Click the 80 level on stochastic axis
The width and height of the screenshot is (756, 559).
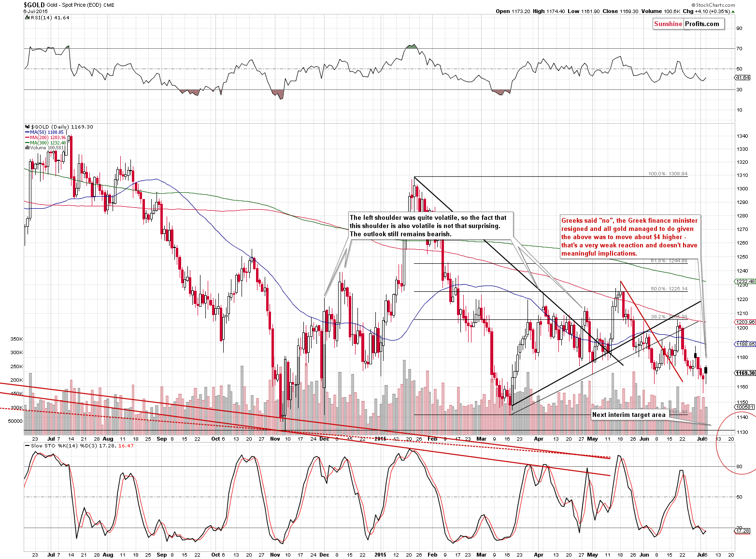(x=739, y=467)
